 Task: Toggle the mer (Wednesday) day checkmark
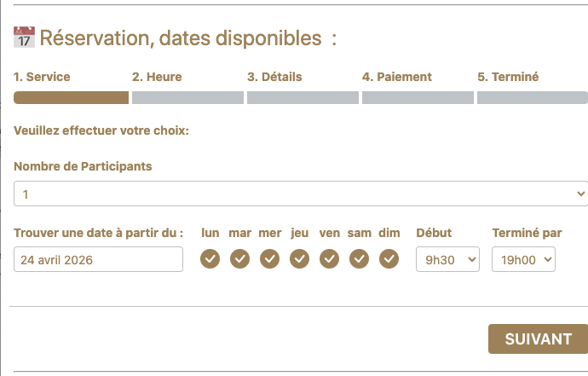click(269, 258)
